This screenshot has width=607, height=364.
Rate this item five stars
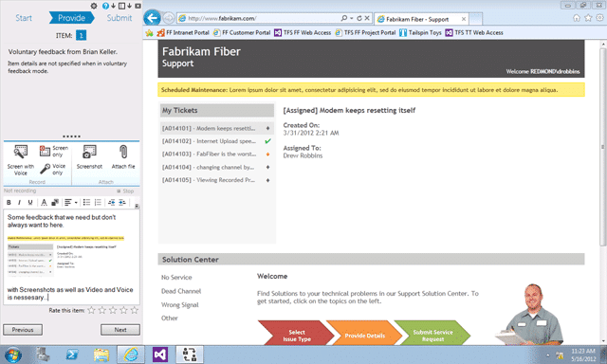135,310
